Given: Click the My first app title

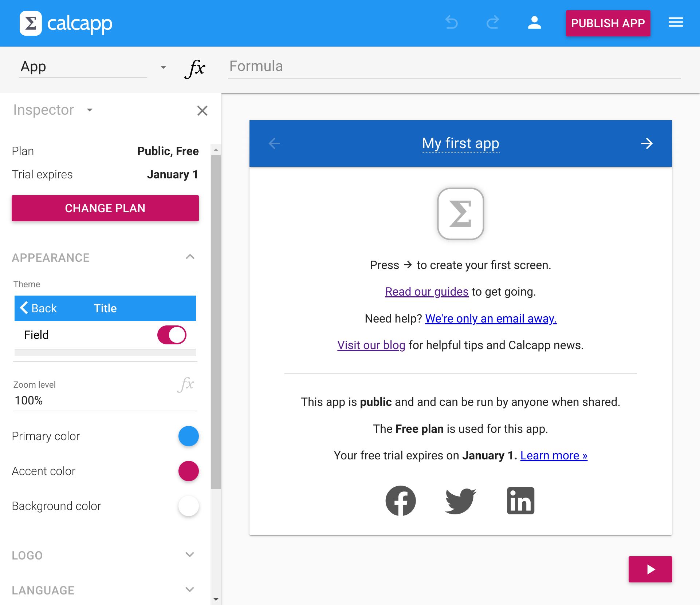Looking at the screenshot, I should click(460, 143).
